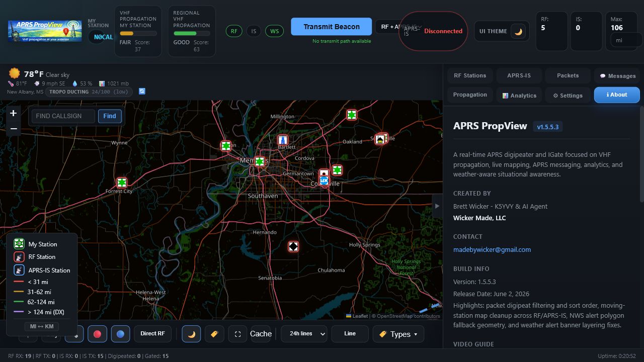
Task: Toggle the blue circle APRS-IS stations filter
Action: click(121, 334)
